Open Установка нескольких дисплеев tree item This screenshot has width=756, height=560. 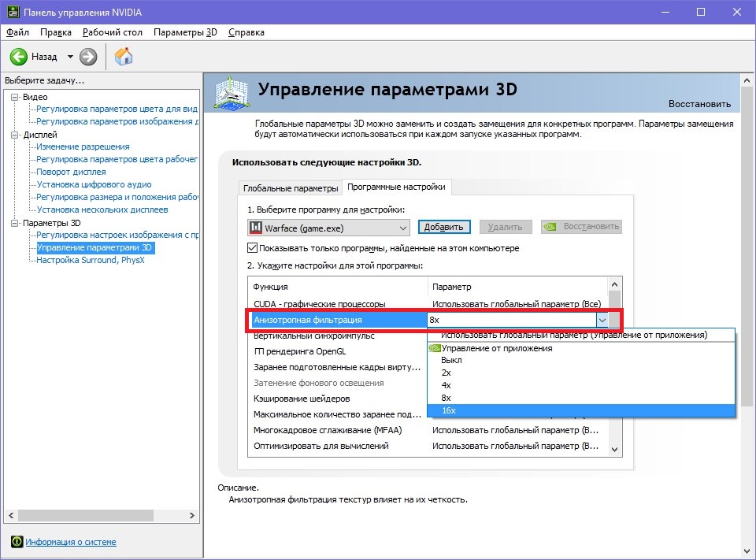pyautogui.click(x=102, y=210)
